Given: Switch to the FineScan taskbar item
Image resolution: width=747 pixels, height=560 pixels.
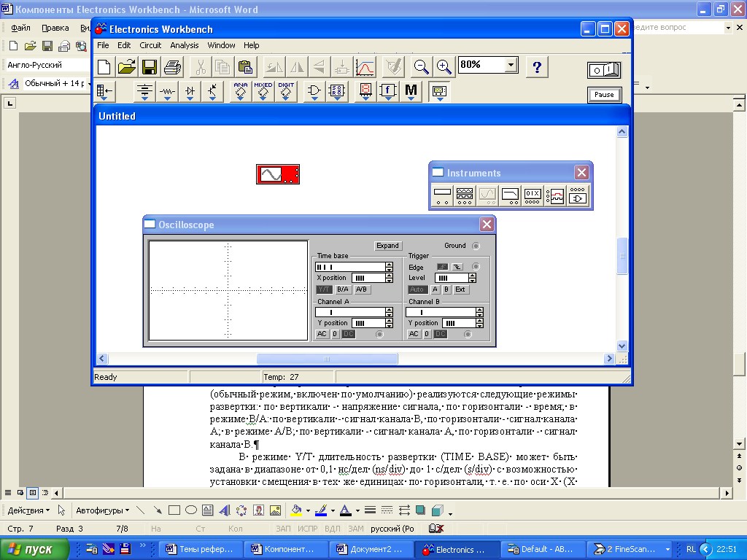Looking at the screenshot, I should tap(628, 549).
